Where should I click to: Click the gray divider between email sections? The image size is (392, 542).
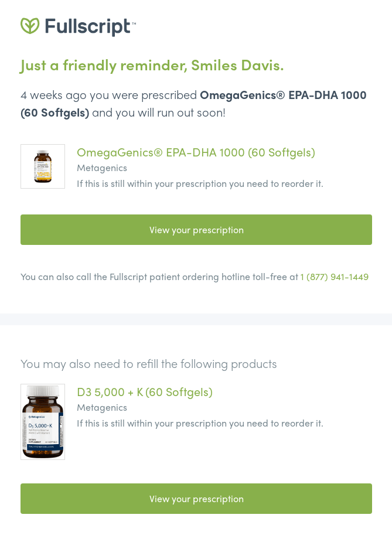196,319
